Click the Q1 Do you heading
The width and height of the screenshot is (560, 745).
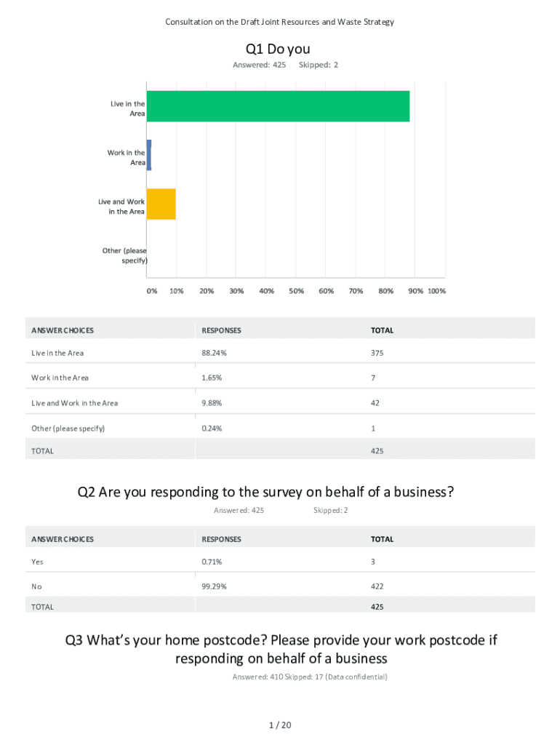tap(278, 49)
